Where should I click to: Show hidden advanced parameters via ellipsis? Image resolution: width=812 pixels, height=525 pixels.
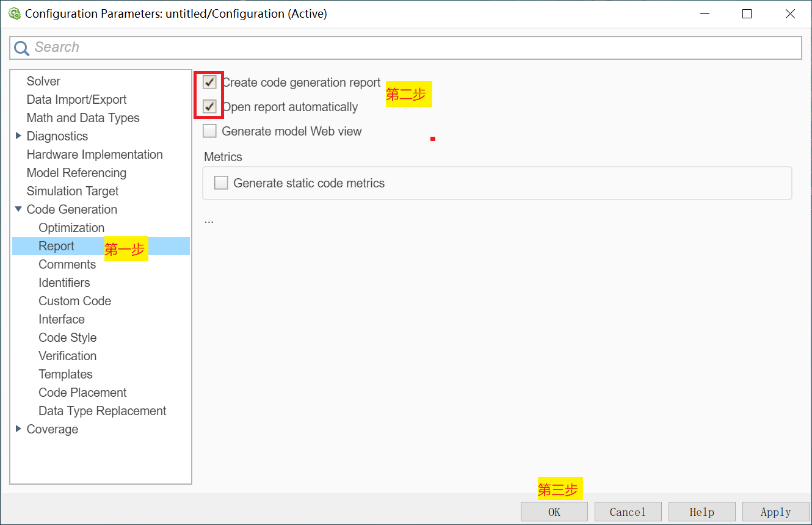[209, 220]
